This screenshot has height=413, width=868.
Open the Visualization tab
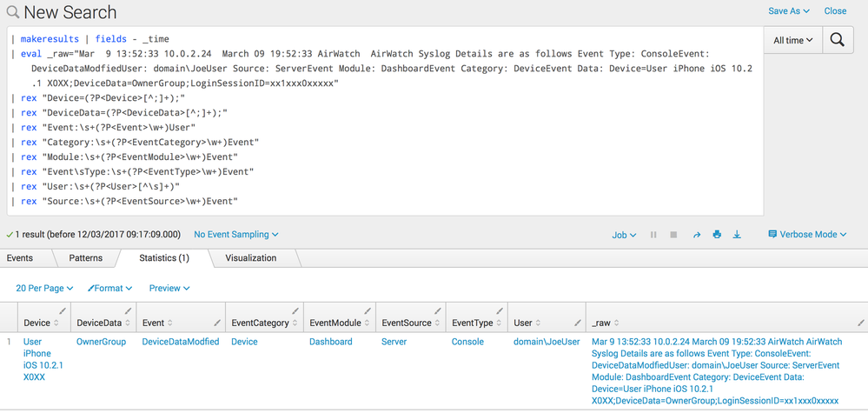(x=250, y=258)
